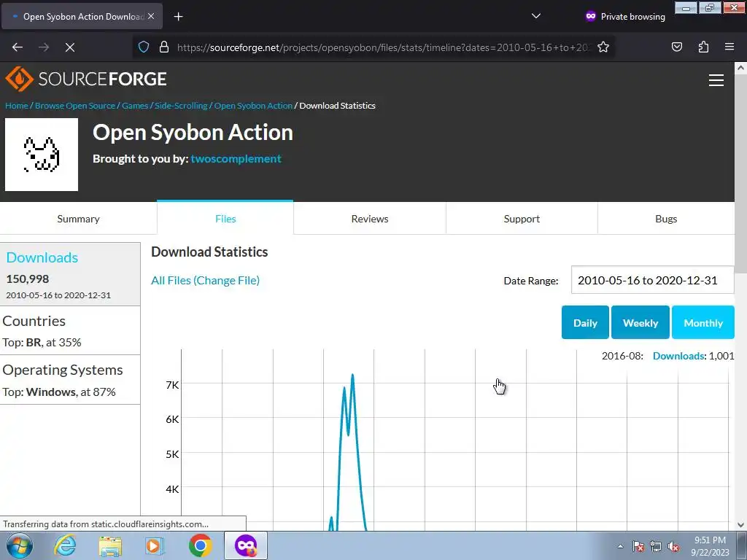The image size is (747, 560).
Task: Click scrollbar down arrow
Action: click(x=740, y=525)
